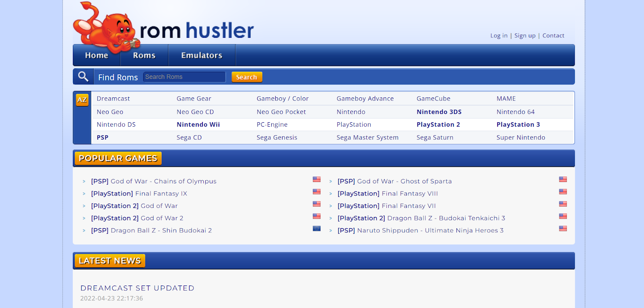Browse Gameboy Advance roms
Image resolution: width=644 pixels, height=308 pixels.
pyautogui.click(x=365, y=99)
